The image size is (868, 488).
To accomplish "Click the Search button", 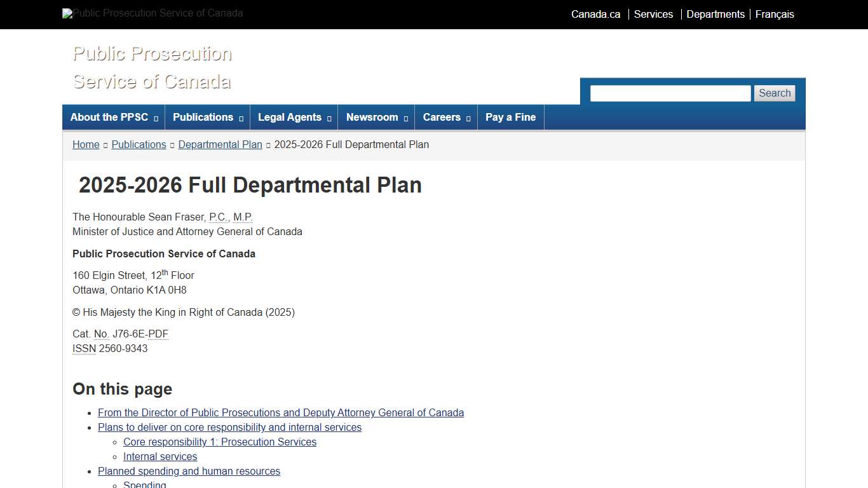I will coord(774,93).
